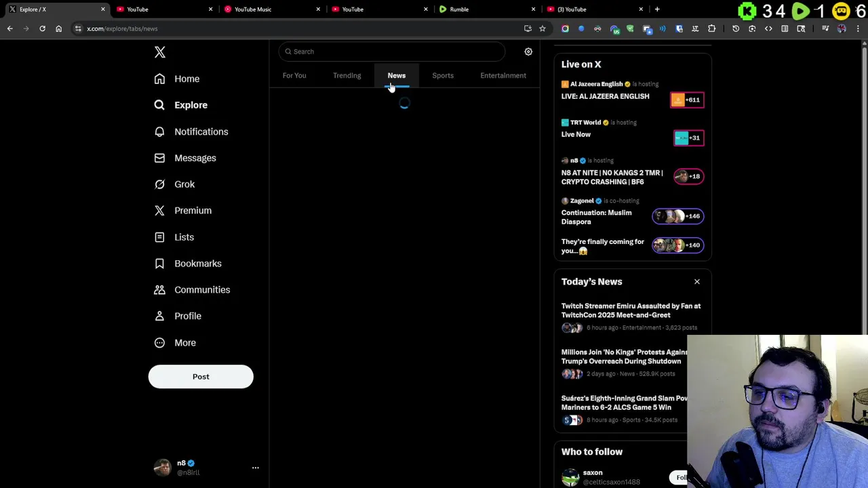This screenshot has width=868, height=488.
Task: Click the X logo in sidebar
Action: [160, 52]
